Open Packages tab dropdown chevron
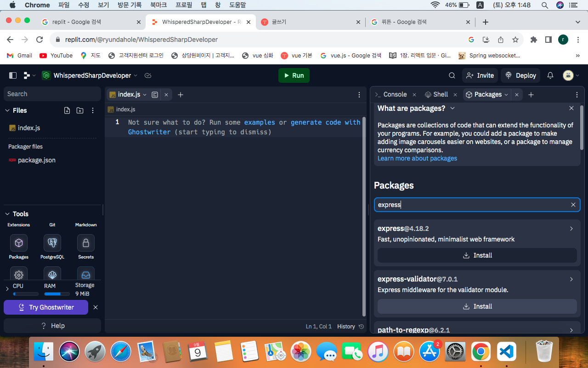This screenshot has width=588, height=368. pyautogui.click(x=506, y=95)
